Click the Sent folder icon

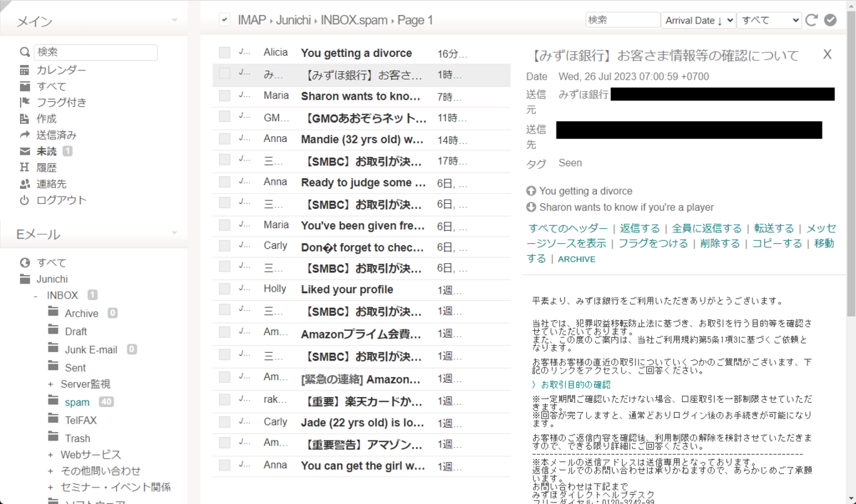coord(53,366)
